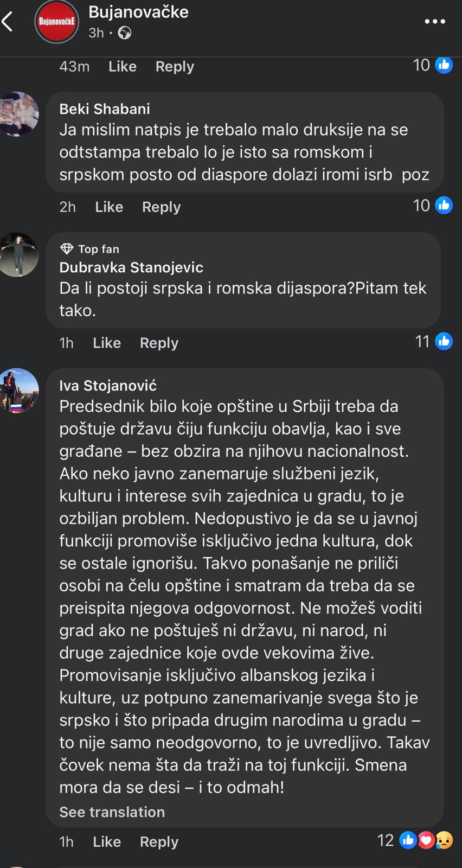Viewport: 462px width, 868px height.
Task: Open the three-dots post options menu
Action: click(434, 22)
